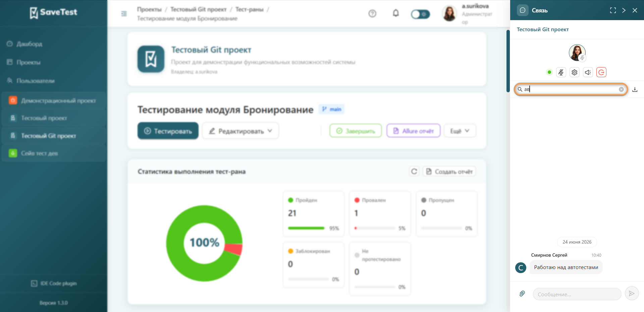
Task: Select Демонстрационный проект in sidebar
Action: [54, 101]
